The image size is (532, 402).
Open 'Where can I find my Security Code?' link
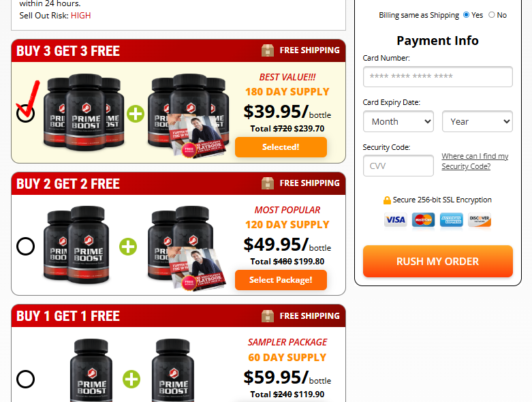coord(475,161)
